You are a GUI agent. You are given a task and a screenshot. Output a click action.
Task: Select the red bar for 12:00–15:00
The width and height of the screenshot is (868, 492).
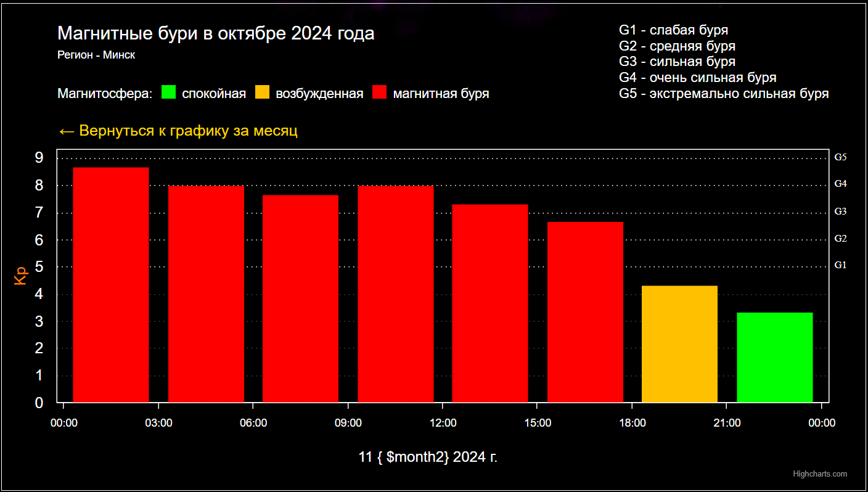(x=490, y=303)
